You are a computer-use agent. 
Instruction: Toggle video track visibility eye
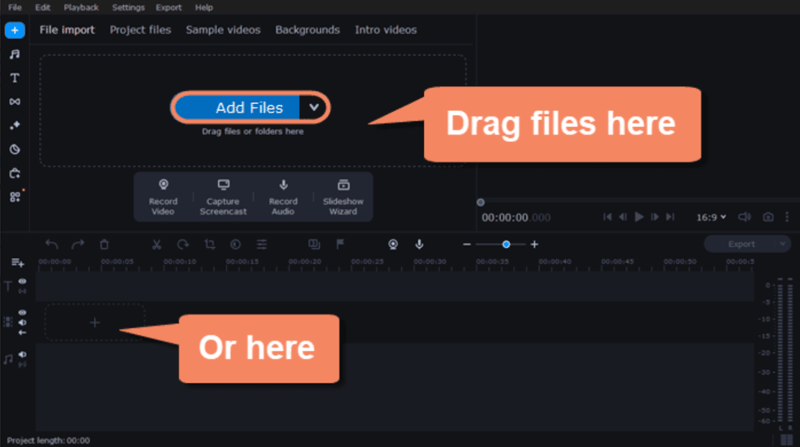tap(22, 313)
